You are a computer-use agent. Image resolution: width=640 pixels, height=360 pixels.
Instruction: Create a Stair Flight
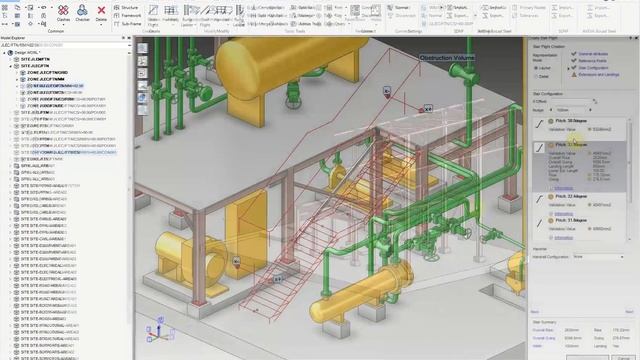[x=153, y=15]
